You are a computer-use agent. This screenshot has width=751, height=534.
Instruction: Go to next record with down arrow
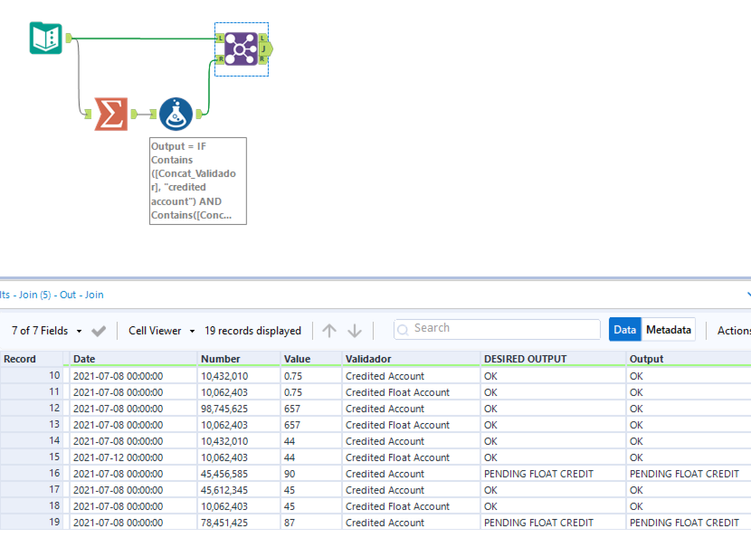click(x=354, y=330)
